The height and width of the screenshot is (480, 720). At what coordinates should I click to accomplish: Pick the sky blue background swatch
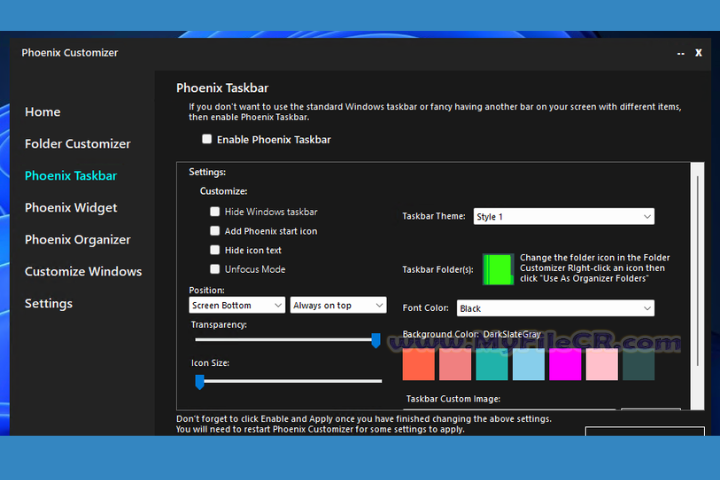[x=529, y=364]
